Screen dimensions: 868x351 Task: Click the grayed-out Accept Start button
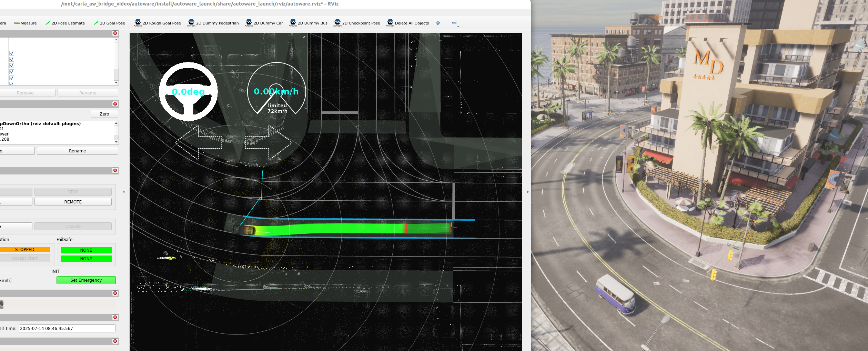tap(25, 258)
